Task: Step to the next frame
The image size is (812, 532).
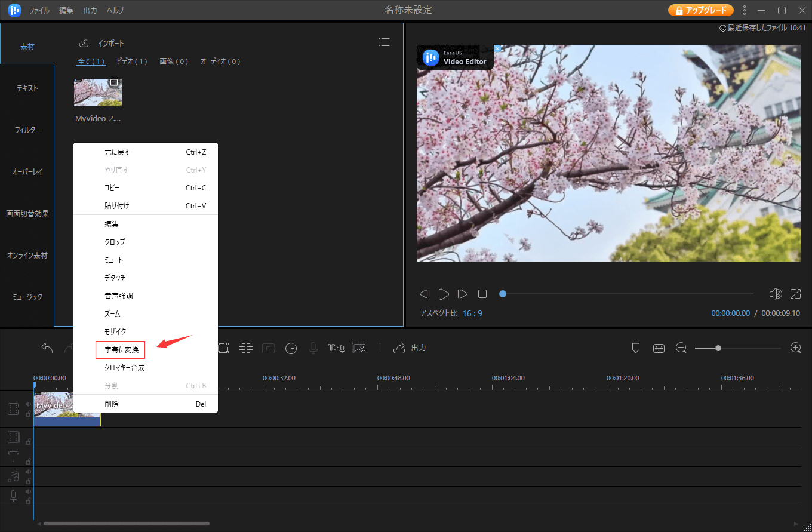Action: (x=463, y=294)
